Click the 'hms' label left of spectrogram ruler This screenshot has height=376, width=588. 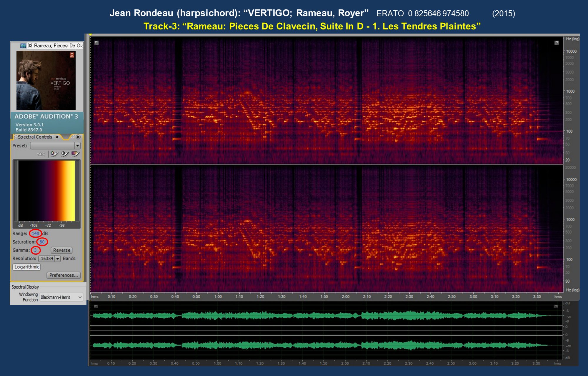[95, 297]
